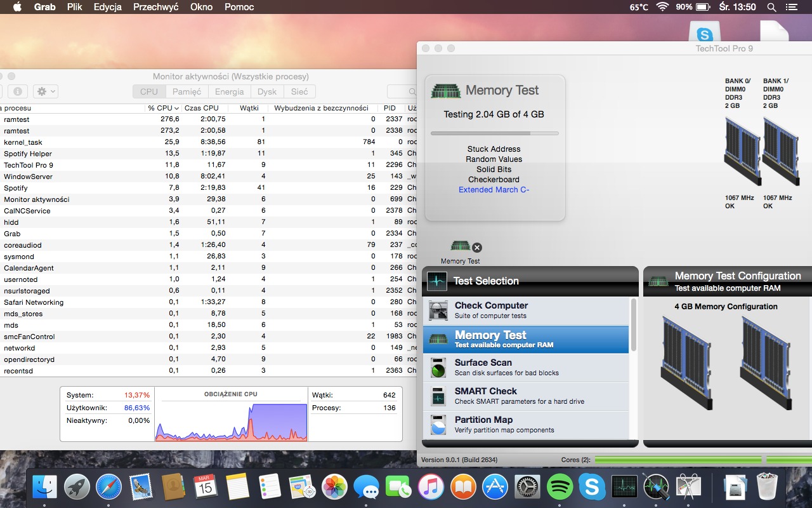Sort by the PID column header

(x=391, y=108)
